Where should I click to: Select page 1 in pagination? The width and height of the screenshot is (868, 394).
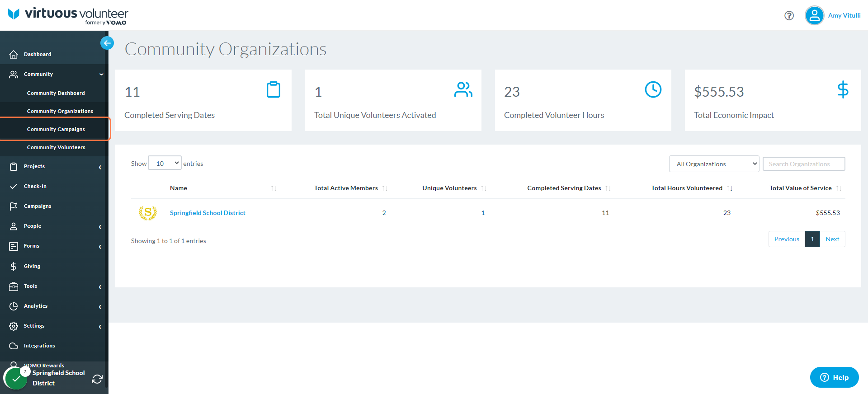(812, 239)
